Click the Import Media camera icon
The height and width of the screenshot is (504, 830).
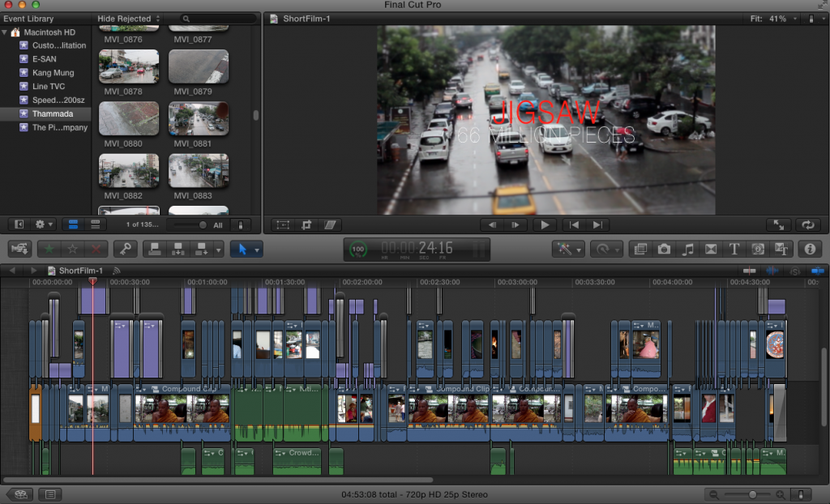(x=19, y=250)
